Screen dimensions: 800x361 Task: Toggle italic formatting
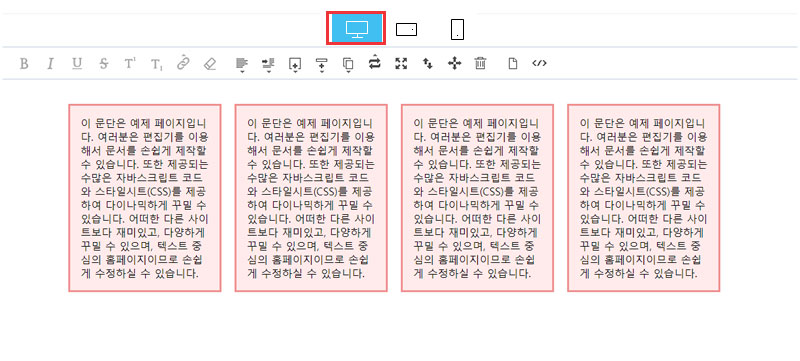coord(50,64)
